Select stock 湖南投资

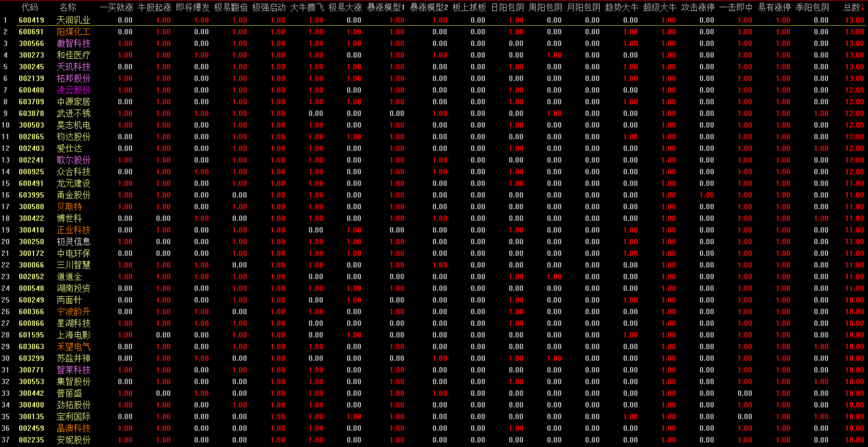pos(73,288)
